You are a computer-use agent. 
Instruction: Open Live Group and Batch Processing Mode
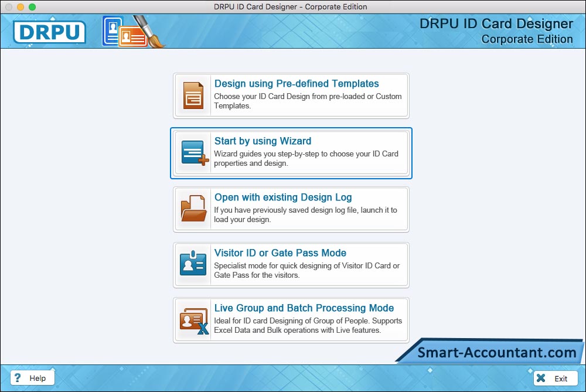291,321
